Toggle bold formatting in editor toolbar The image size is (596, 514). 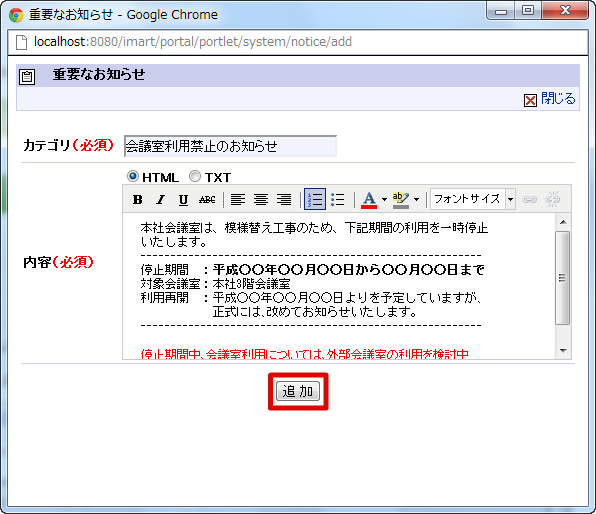coord(138,199)
